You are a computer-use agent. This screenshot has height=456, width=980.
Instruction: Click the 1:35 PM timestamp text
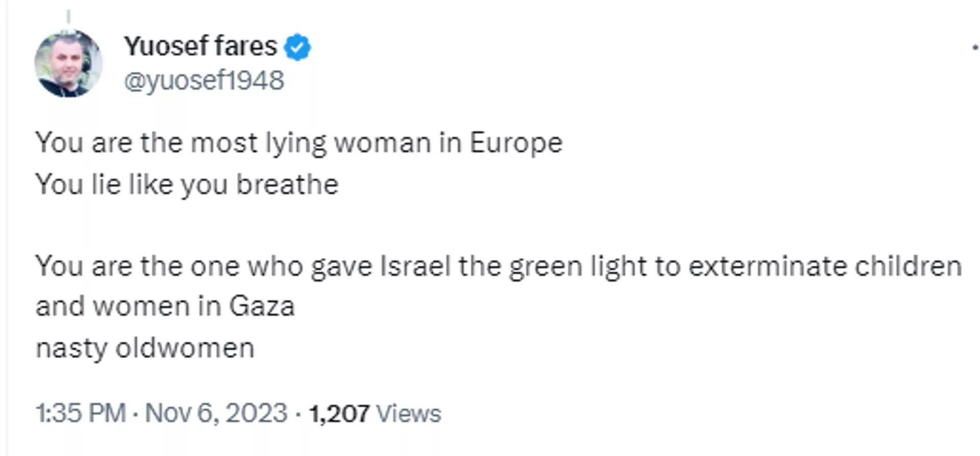pos(79,412)
